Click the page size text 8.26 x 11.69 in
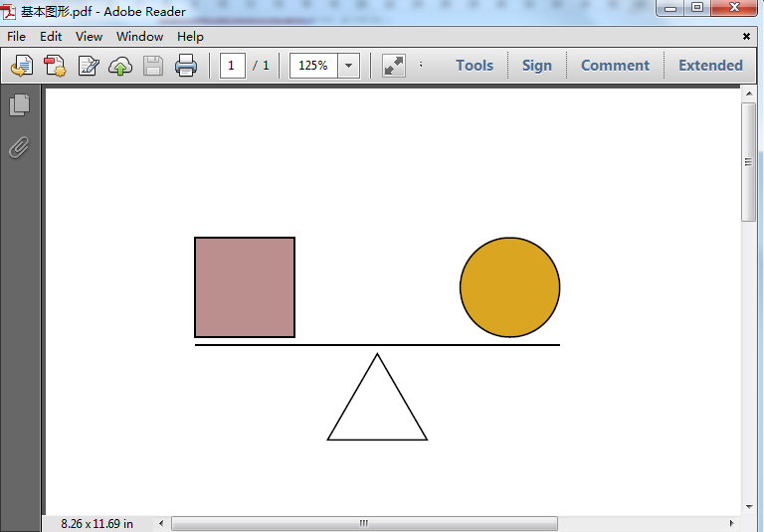 [x=96, y=524]
